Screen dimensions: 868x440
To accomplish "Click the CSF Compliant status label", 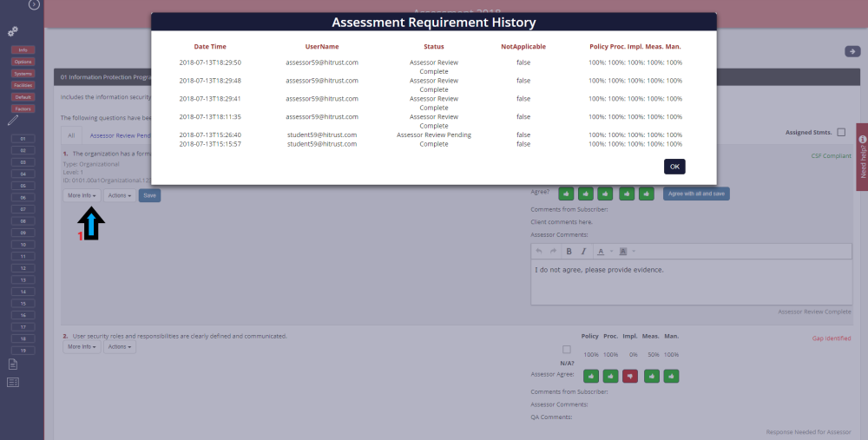I will tap(831, 156).
